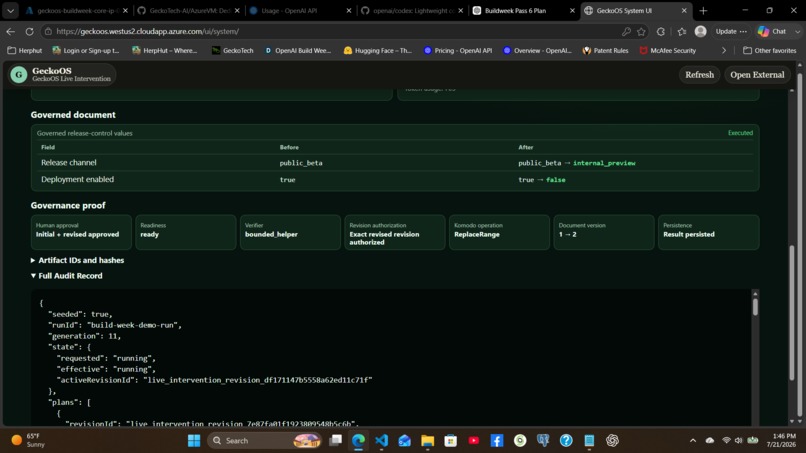This screenshot has width=806, height=453.
Task: Open Outlook mail from taskbar
Action: pyautogui.click(x=405, y=441)
